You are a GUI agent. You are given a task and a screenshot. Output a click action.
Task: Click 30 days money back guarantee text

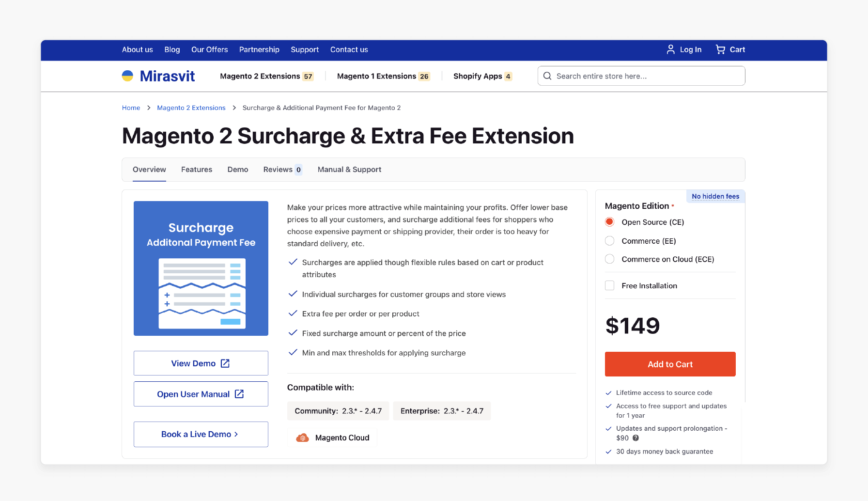point(665,452)
